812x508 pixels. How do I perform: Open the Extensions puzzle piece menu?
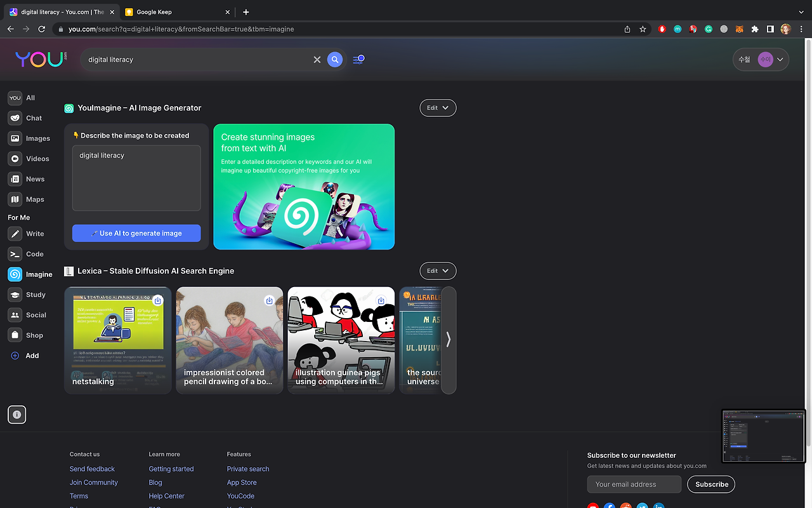755,29
